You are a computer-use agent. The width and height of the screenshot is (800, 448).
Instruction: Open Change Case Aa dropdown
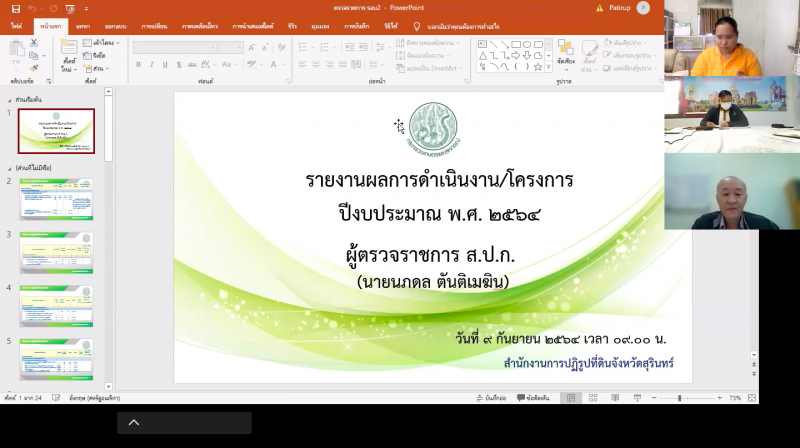click(228, 65)
